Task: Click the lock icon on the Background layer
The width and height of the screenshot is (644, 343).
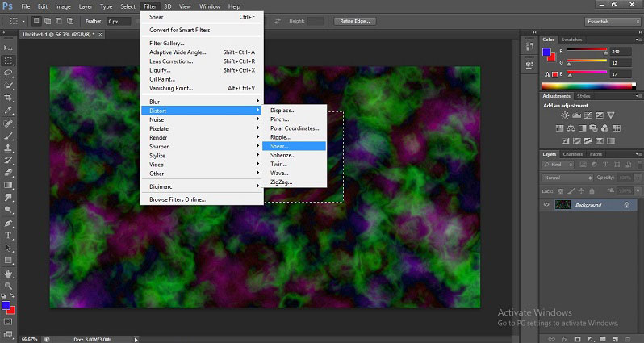Action: coord(627,205)
